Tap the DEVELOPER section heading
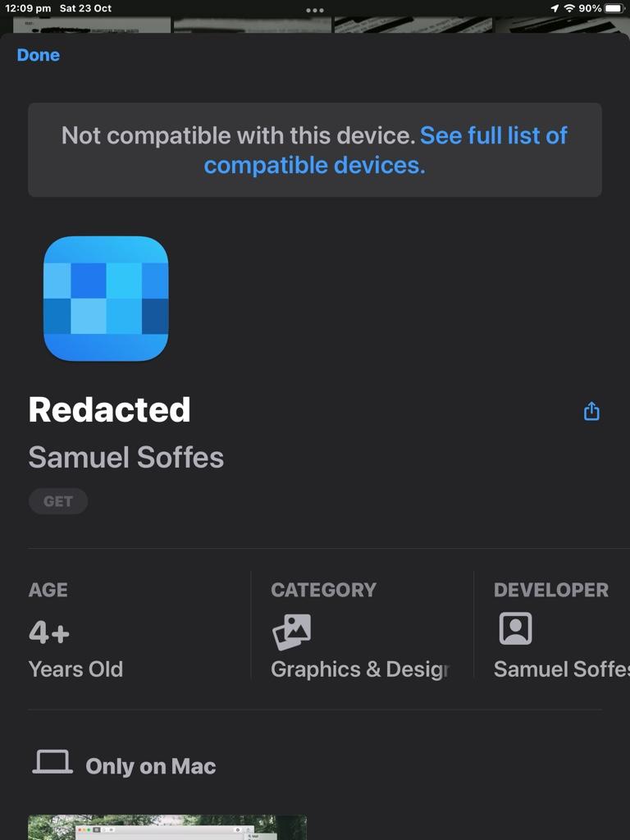 tap(550, 590)
